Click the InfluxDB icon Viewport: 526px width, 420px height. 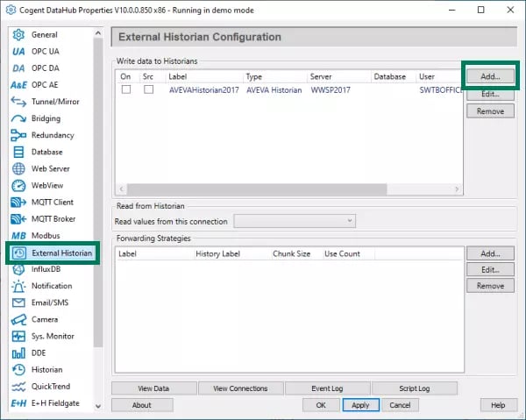[x=18, y=269]
